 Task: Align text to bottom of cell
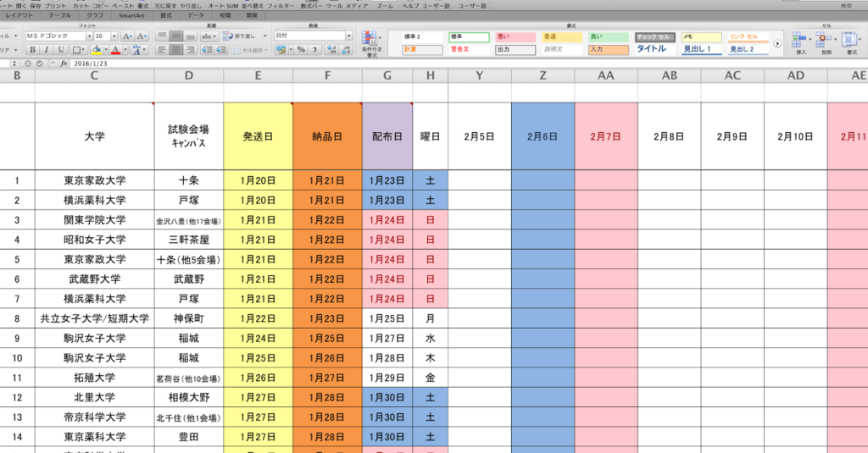[191, 36]
